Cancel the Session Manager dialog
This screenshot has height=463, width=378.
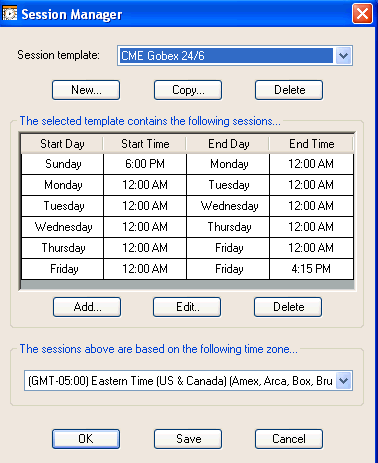click(x=289, y=439)
